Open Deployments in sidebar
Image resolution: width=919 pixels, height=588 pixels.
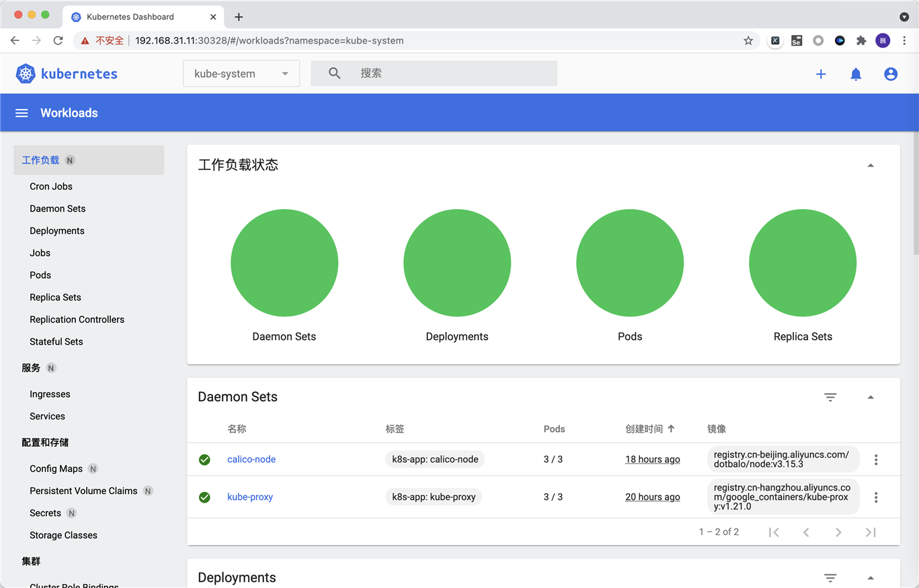[57, 230]
